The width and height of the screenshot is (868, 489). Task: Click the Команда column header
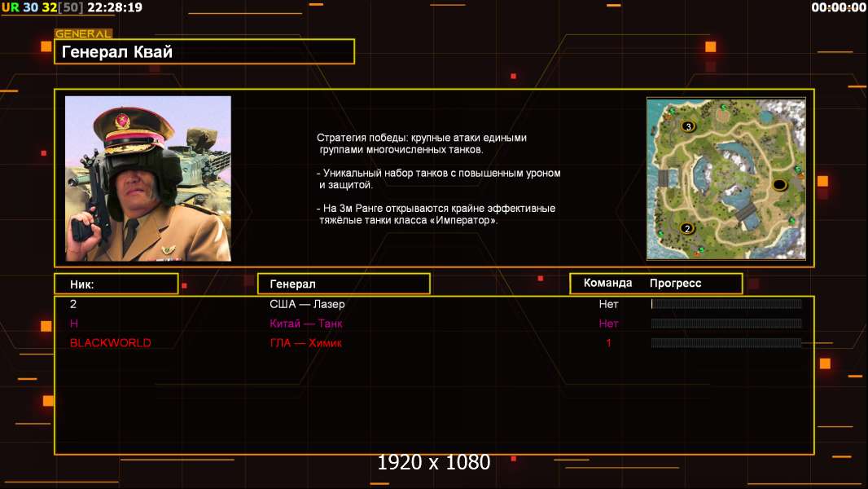[607, 284]
